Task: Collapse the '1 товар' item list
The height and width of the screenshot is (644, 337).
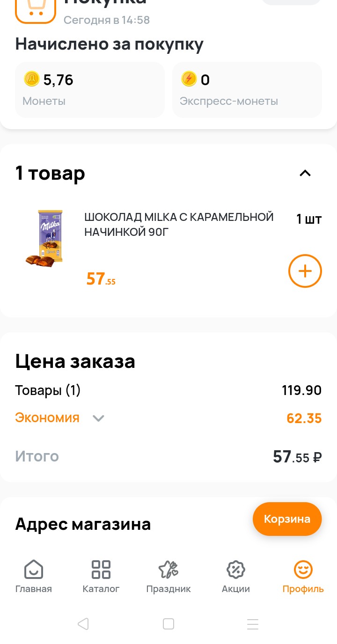Action: tap(305, 173)
